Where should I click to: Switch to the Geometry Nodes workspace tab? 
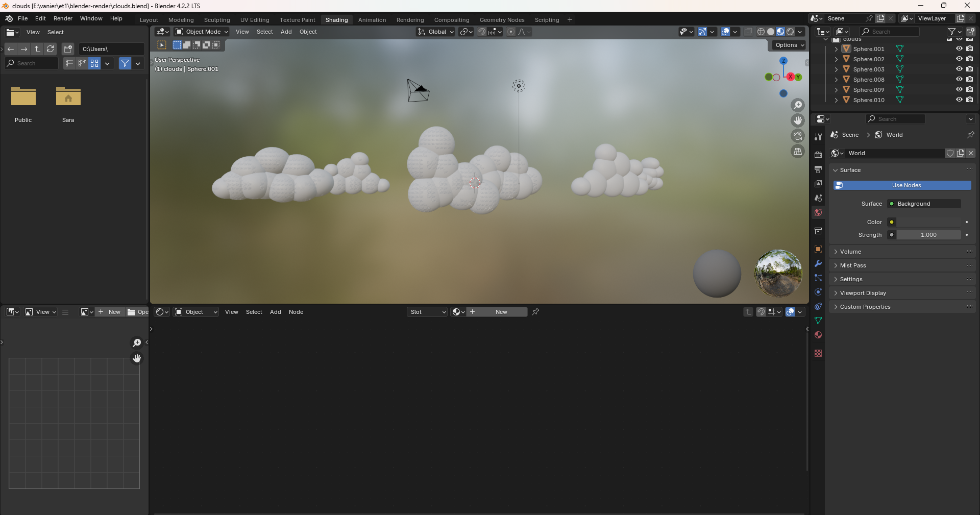(x=502, y=20)
